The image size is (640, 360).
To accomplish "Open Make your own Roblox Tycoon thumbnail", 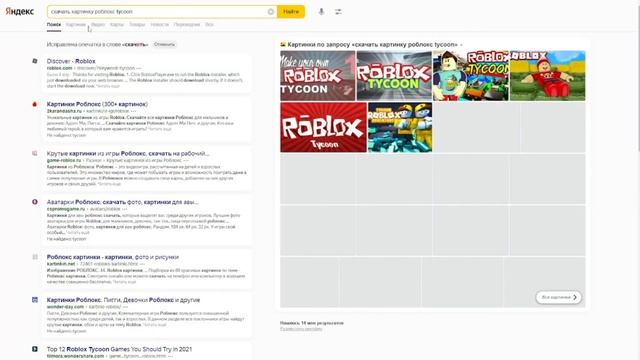I will pos(318,76).
